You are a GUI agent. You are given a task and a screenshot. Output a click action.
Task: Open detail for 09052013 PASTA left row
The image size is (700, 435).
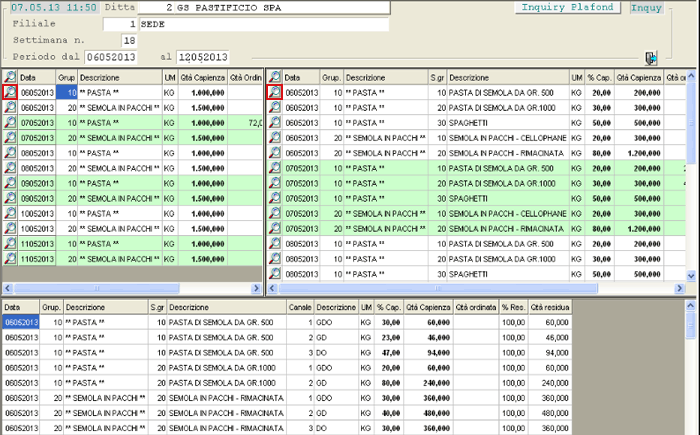pos(10,184)
